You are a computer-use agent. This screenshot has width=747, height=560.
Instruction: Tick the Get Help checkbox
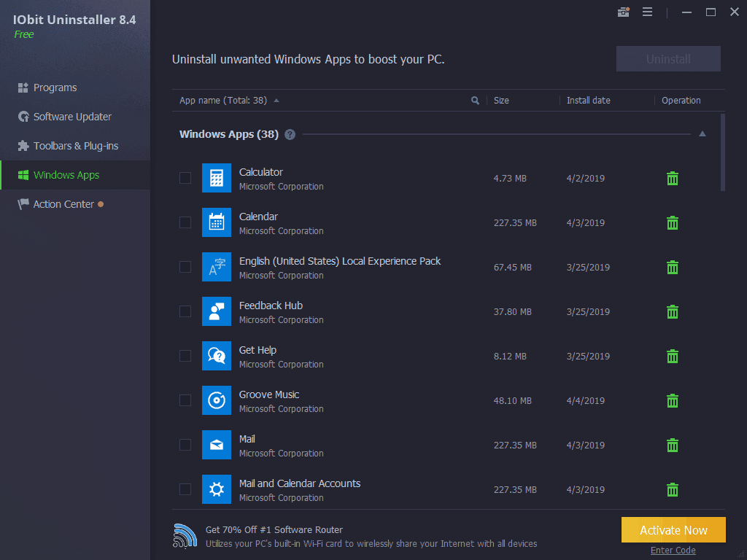(x=185, y=356)
